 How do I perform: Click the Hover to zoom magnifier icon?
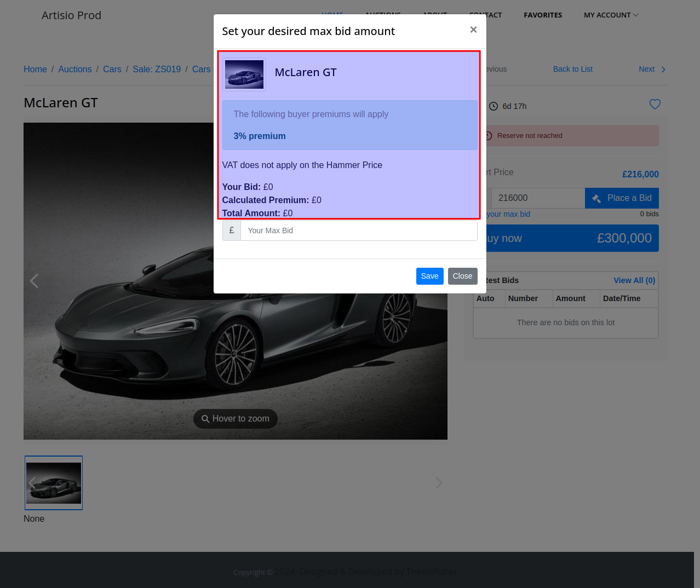205,419
